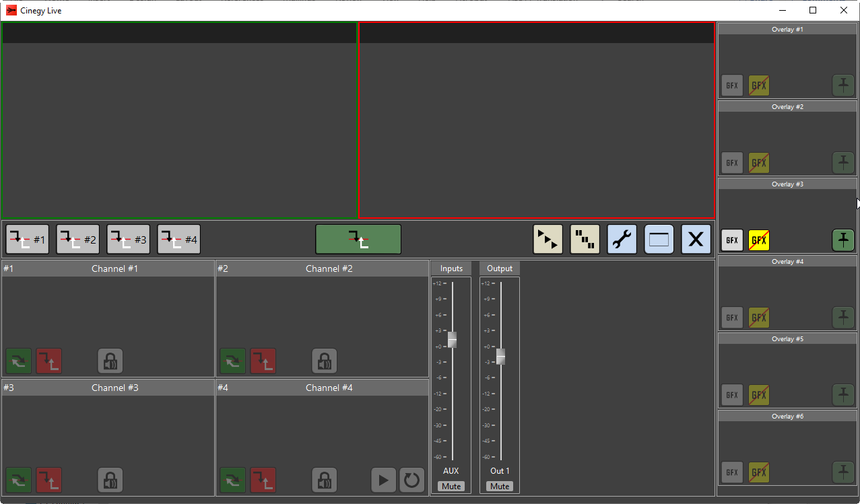The image size is (860, 504).
Task: Click the #4 channel cut button
Action: [179, 239]
